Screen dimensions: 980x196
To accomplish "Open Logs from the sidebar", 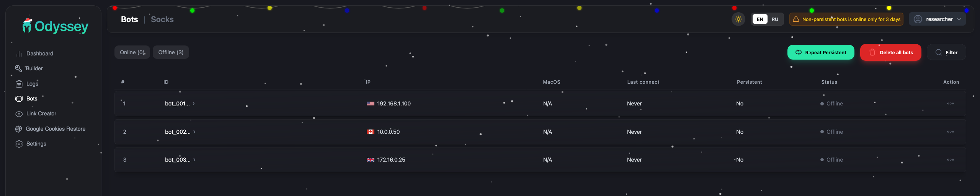I will point(32,84).
